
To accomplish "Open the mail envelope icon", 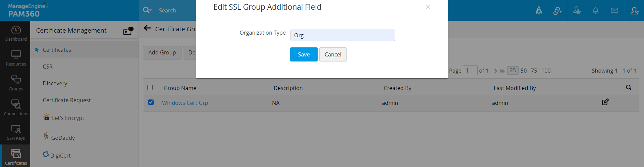I will [x=614, y=10].
